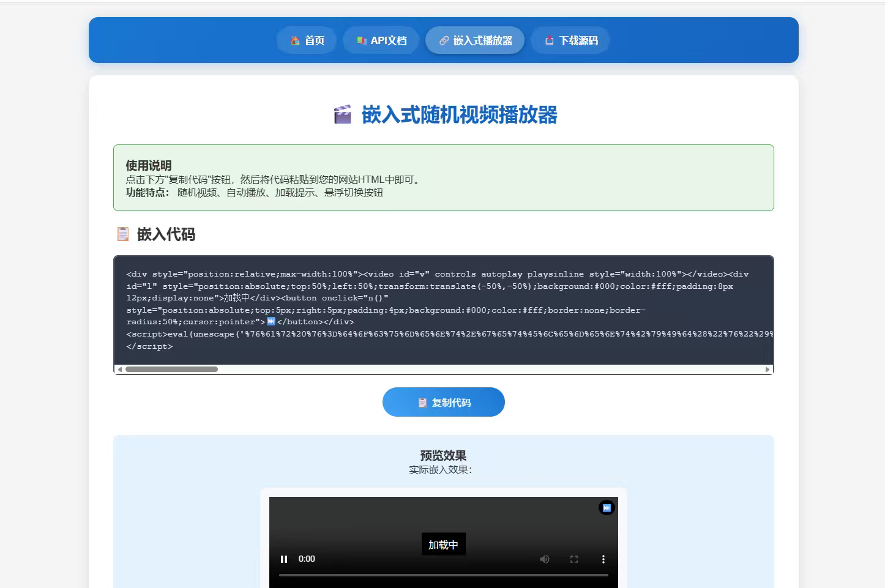The height and width of the screenshot is (588, 885).
Task: Click the 加载中 loading label in video
Action: tap(443, 545)
